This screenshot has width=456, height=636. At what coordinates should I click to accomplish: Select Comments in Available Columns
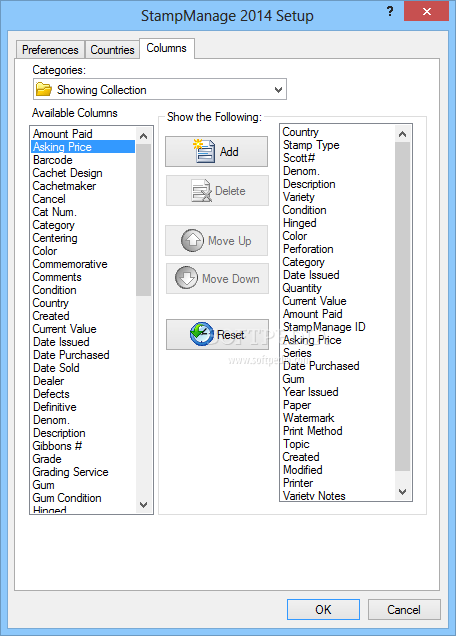83,277
